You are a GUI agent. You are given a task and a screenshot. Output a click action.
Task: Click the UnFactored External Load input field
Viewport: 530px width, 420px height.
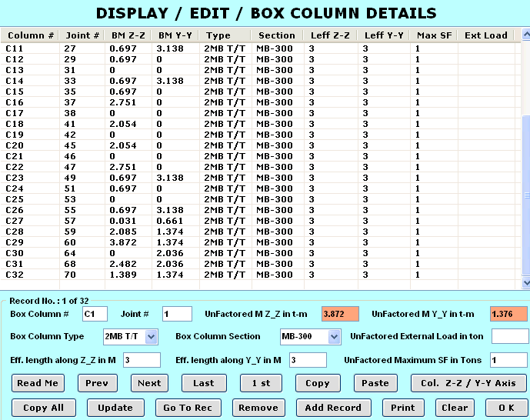point(510,336)
